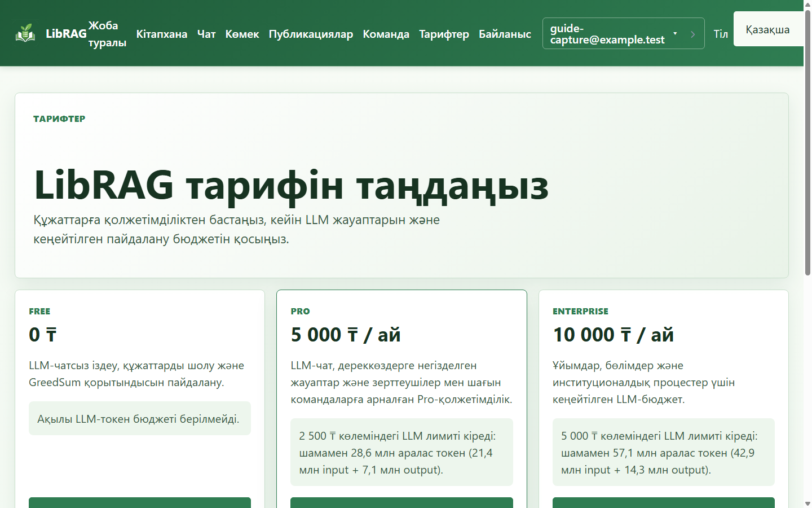Image resolution: width=812 pixels, height=508 pixels.
Task: Click the LibRAG book logo icon
Action: [x=25, y=33]
